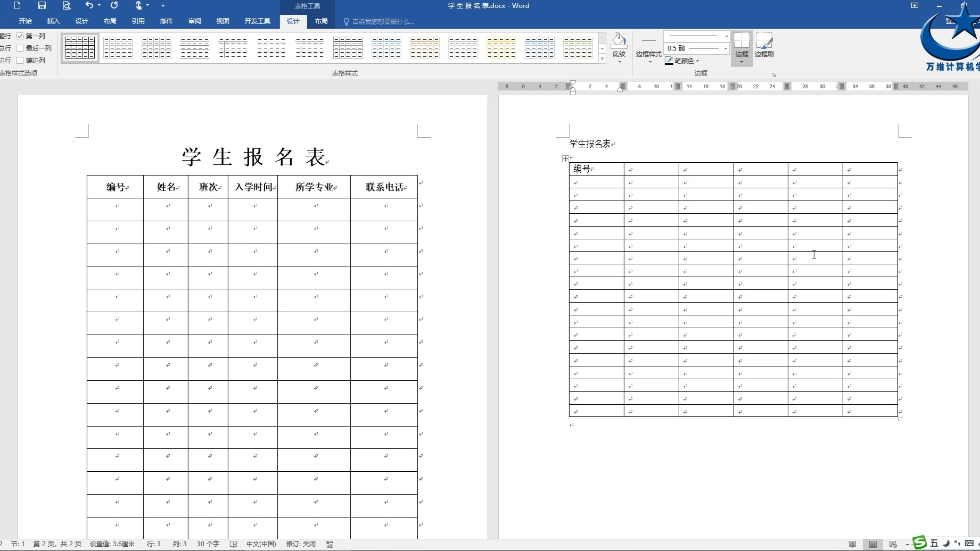Click the 所学专业 header cell
Image resolution: width=980 pixels, height=551 pixels.
click(314, 187)
